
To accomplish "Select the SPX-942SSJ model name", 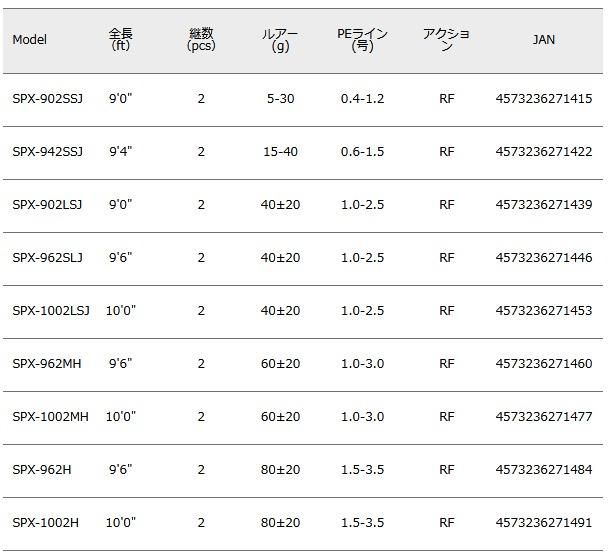I will click(x=48, y=152).
